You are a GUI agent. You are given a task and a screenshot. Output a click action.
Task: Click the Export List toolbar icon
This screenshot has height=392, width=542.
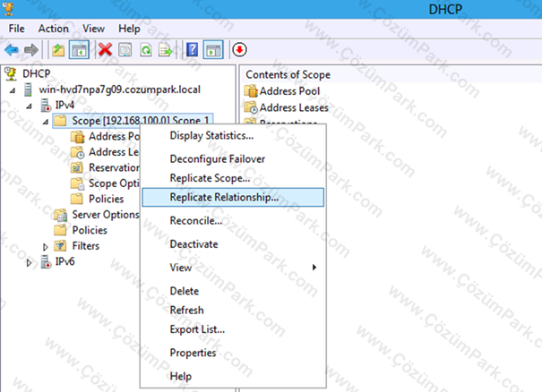tap(165, 50)
